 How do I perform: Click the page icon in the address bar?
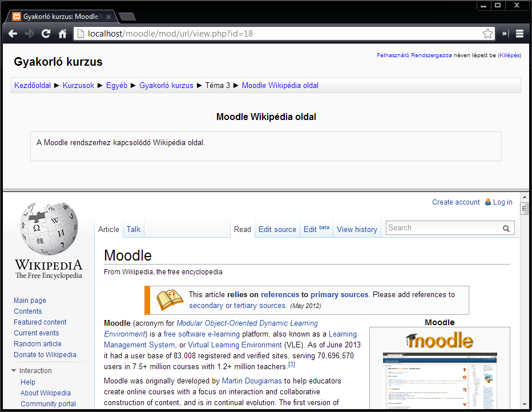click(80, 34)
